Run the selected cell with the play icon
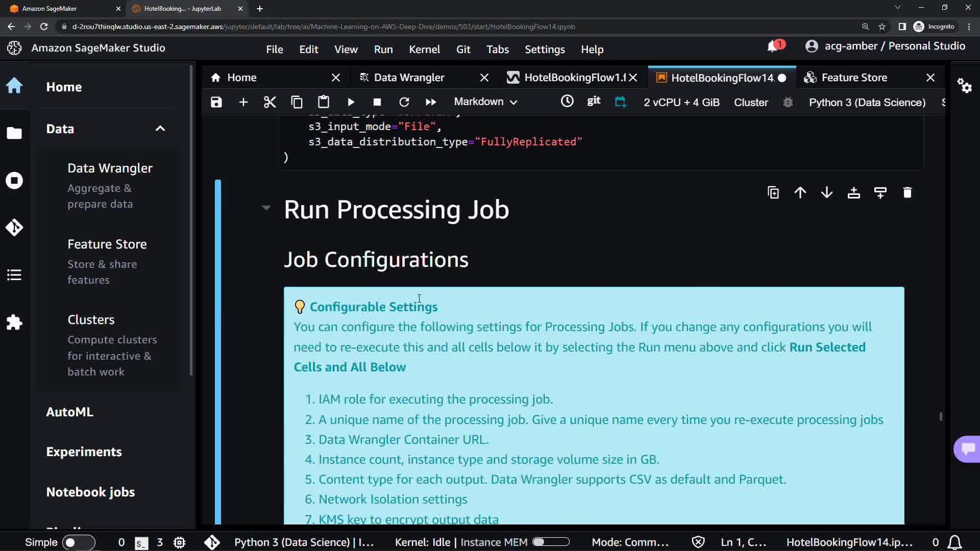 pos(351,102)
